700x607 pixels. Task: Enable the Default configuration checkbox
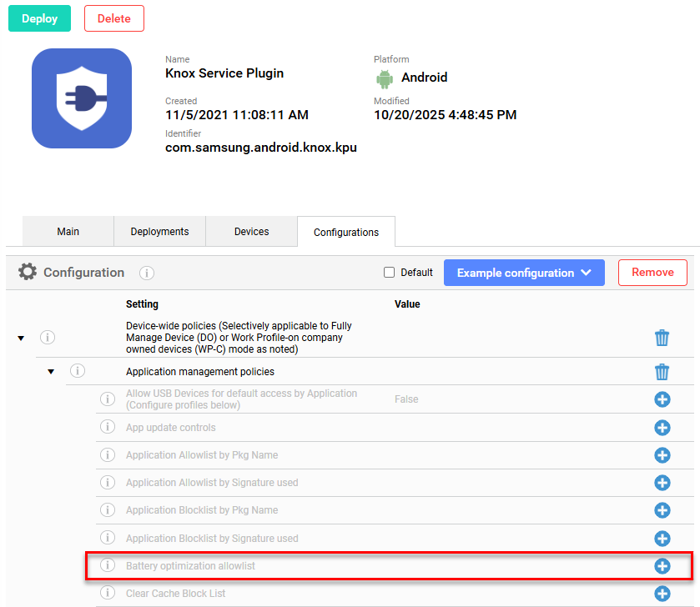[x=388, y=272]
